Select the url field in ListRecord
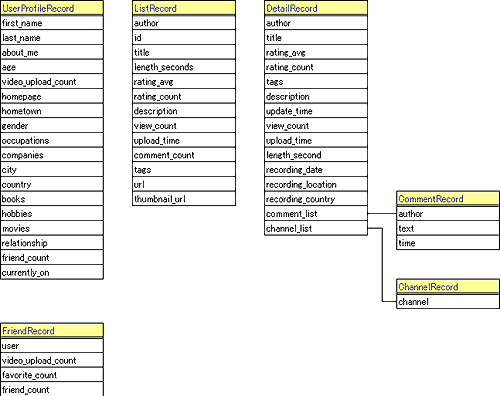 pos(184,184)
